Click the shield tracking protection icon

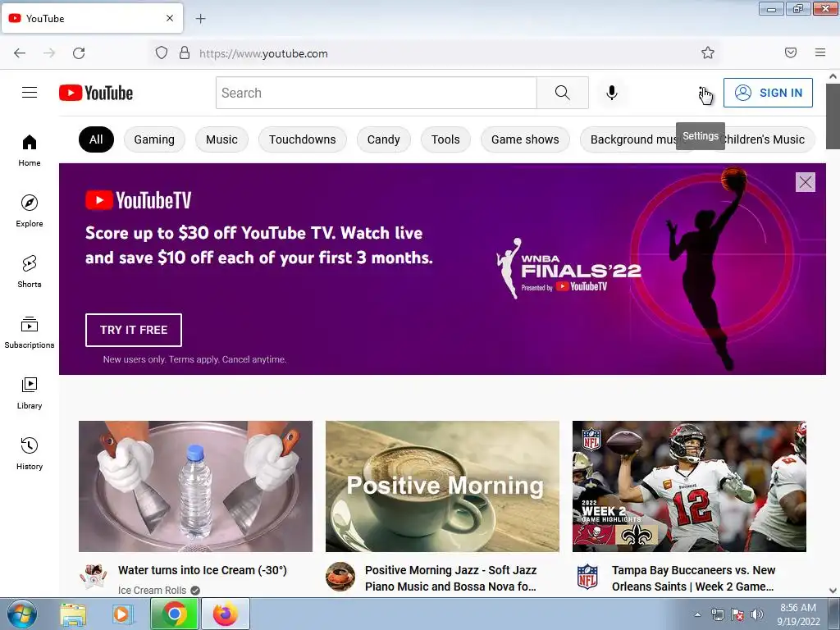[x=162, y=53]
